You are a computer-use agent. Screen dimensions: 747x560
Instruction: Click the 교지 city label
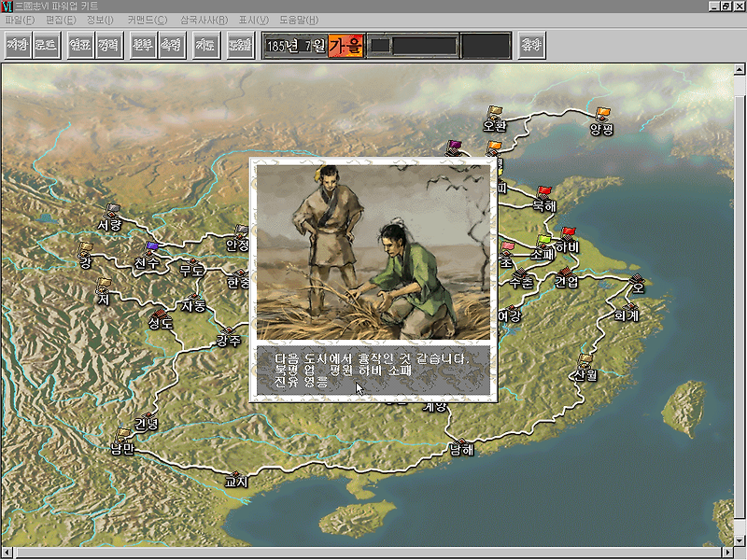[236, 482]
